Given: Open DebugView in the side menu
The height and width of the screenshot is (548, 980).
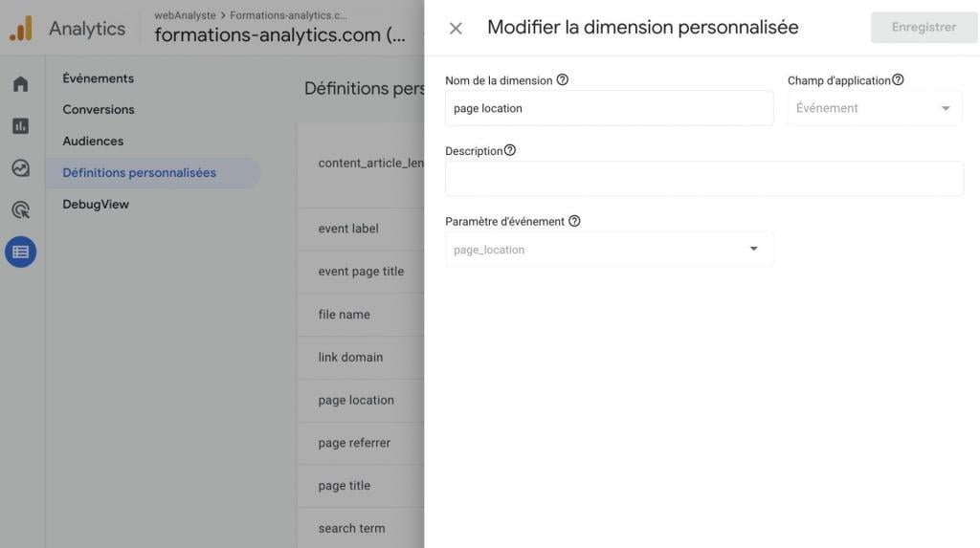Looking at the screenshot, I should pyautogui.click(x=96, y=205).
